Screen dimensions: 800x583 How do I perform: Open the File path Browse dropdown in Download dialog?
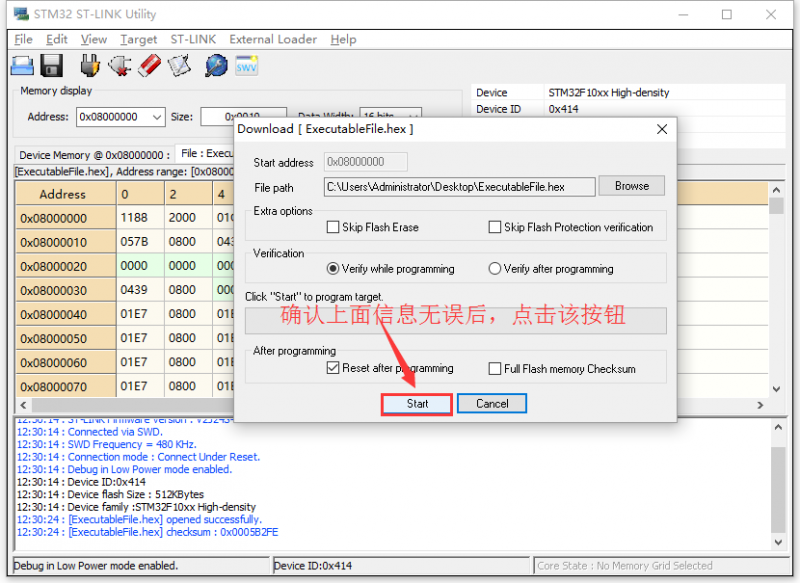634,185
